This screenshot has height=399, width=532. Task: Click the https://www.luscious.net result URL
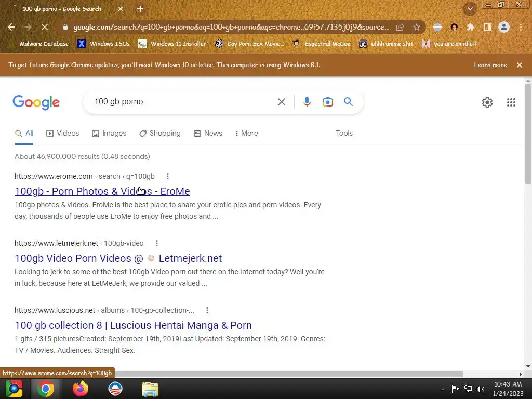point(55,310)
